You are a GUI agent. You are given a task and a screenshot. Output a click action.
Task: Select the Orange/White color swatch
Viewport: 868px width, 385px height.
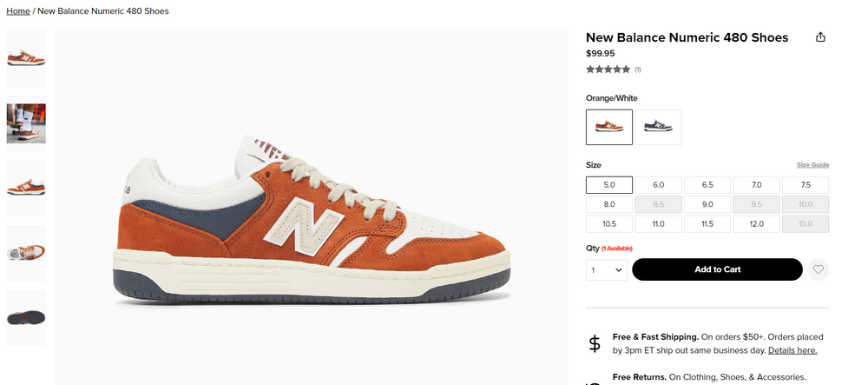[x=608, y=127]
